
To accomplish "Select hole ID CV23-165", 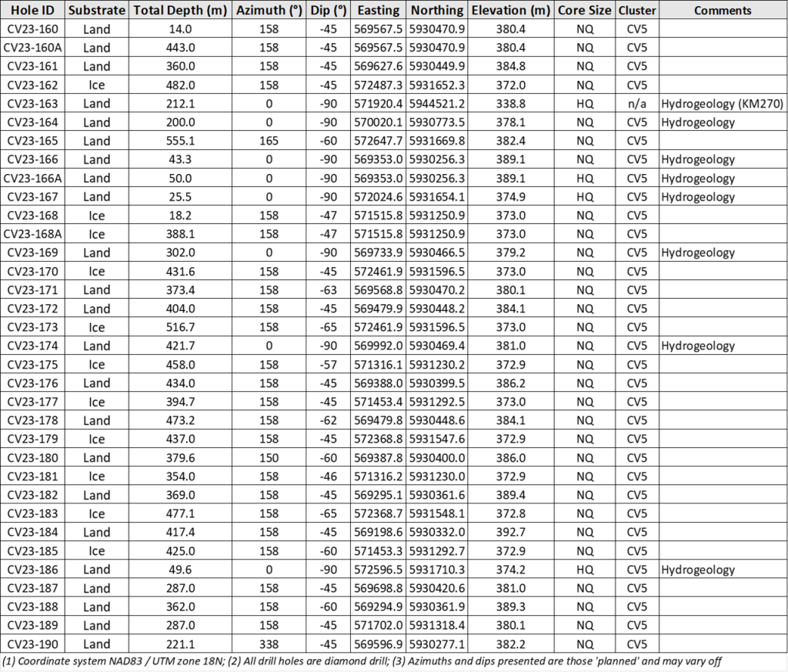I will (32, 141).
